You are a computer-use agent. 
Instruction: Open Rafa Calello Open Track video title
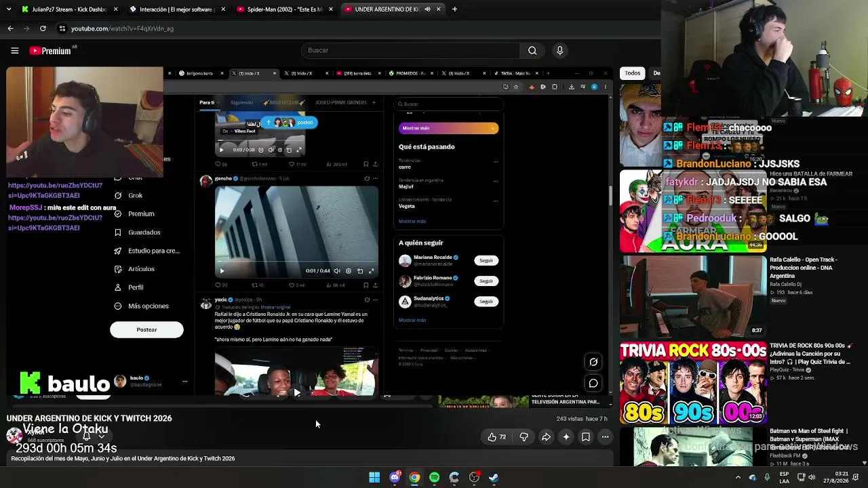pos(804,268)
